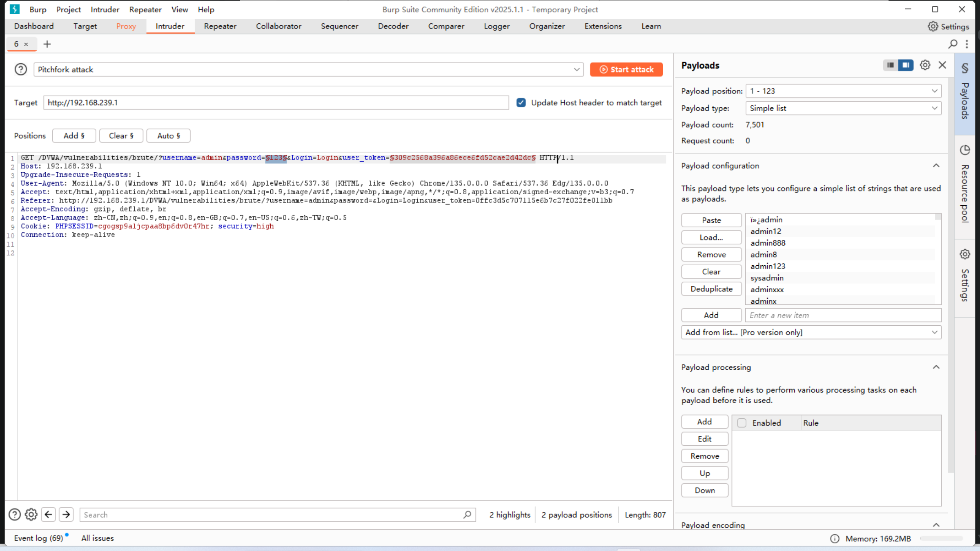Switch to Dashboard tab

tap(34, 26)
